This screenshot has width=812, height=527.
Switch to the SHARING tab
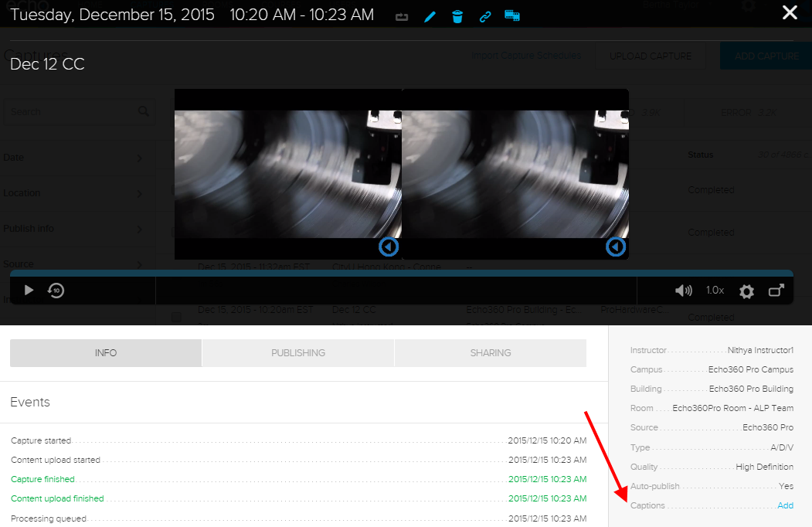[491, 353]
